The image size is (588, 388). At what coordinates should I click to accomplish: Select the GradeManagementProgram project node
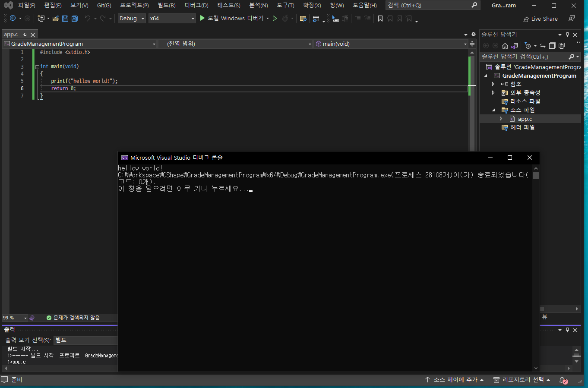[x=539, y=76]
